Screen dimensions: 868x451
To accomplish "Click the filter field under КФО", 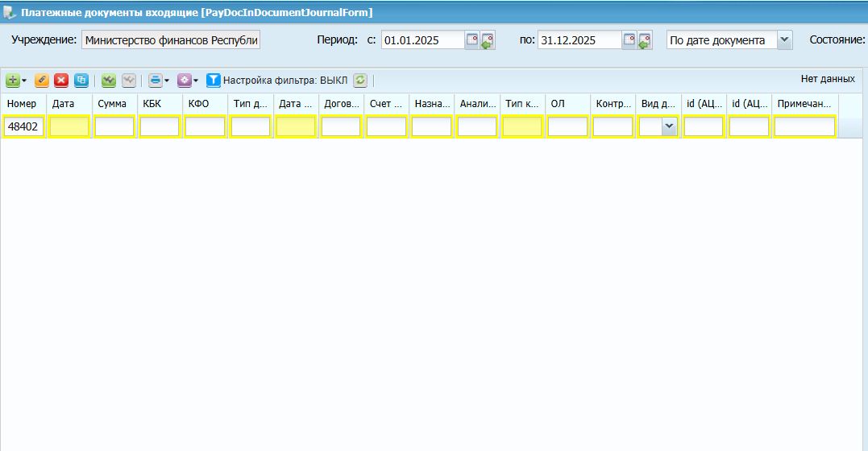I will pyautogui.click(x=205, y=126).
